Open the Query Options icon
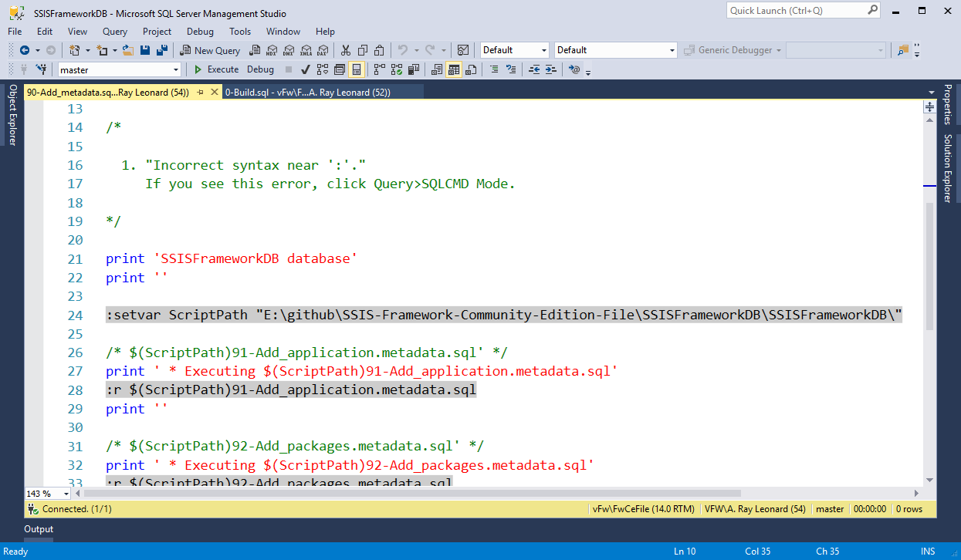 (x=339, y=69)
